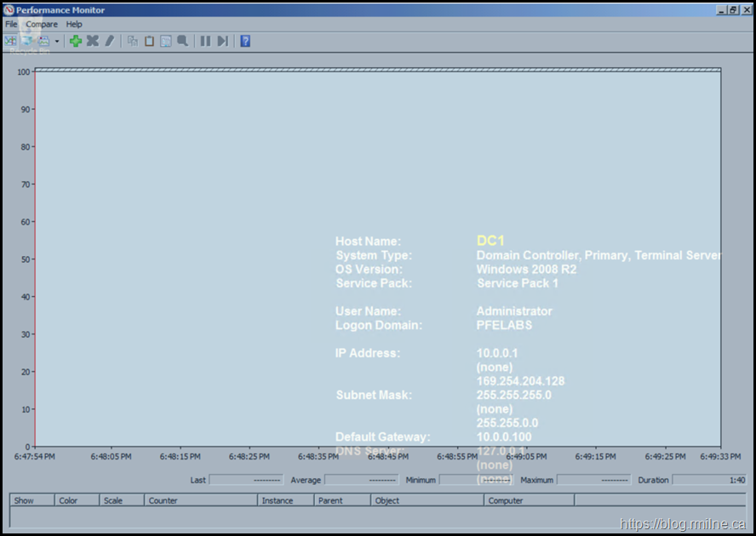Click the Color column header
756x536 pixels.
coord(77,500)
